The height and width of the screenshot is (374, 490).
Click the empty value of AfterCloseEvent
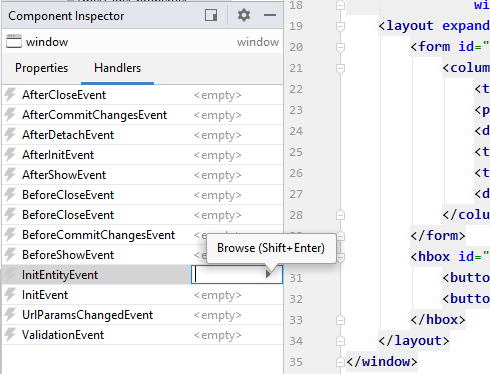click(x=217, y=95)
